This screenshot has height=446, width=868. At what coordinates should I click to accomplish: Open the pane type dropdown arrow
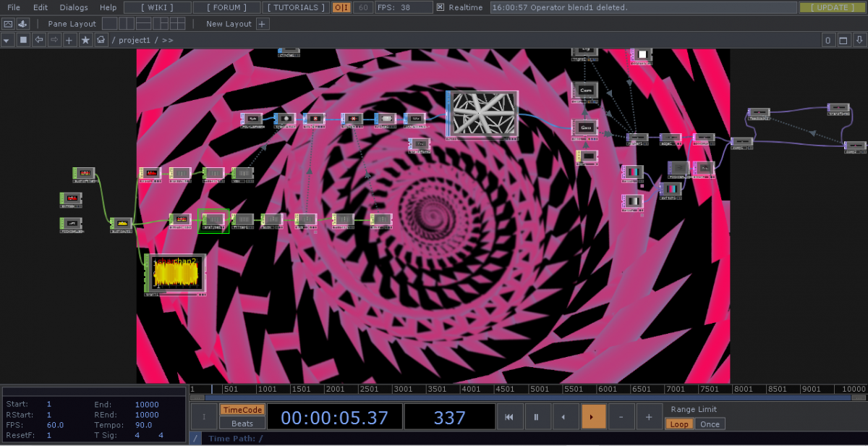click(7, 40)
